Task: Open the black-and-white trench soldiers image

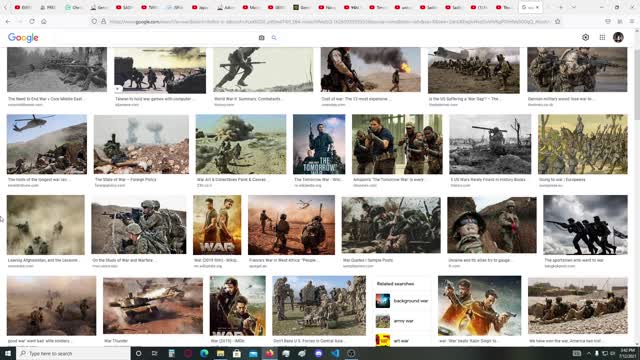Action: (57, 69)
